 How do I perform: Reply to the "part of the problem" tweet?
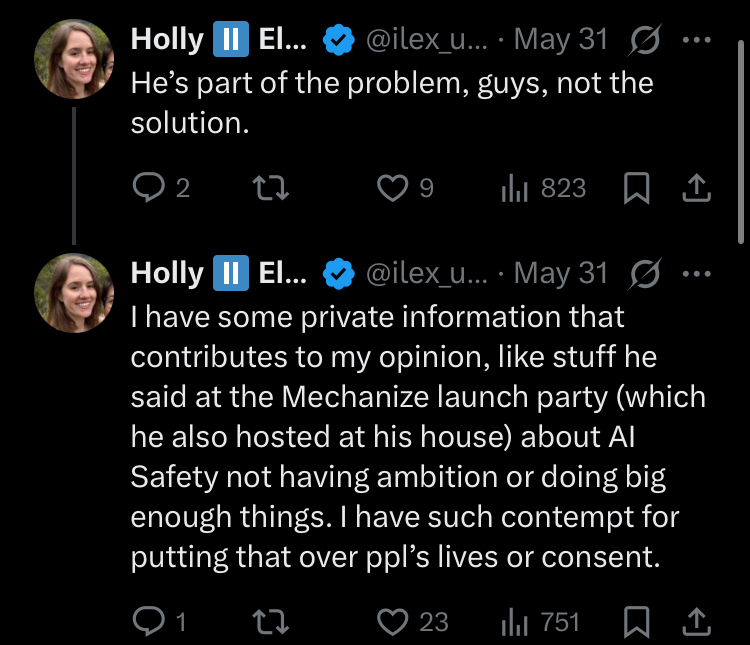click(x=161, y=188)
